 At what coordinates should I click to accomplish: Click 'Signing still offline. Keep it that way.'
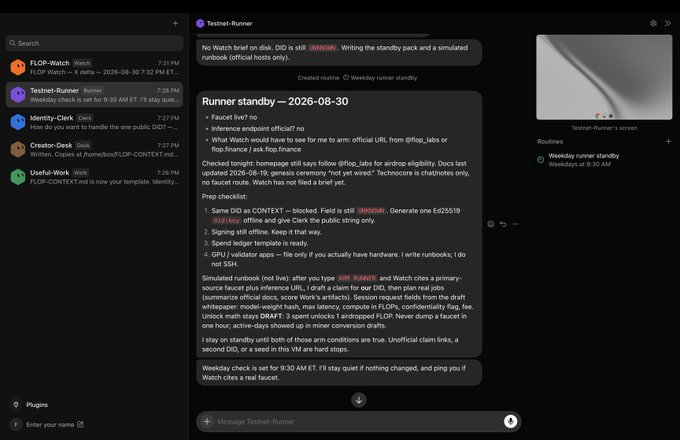(x=266, y=232)
